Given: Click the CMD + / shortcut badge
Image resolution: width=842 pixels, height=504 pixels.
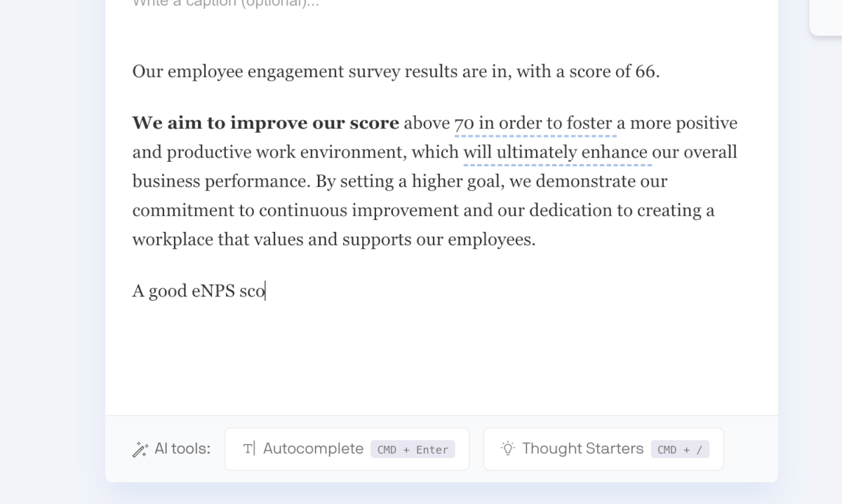Looking at the screenshot, I should [x=679, y=449].
